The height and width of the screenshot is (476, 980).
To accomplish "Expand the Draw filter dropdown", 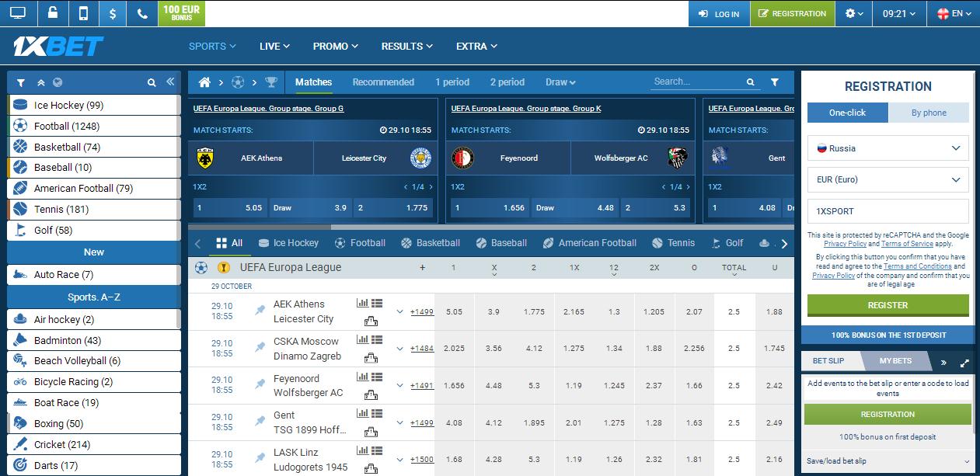I will click(x=560, y=82).
